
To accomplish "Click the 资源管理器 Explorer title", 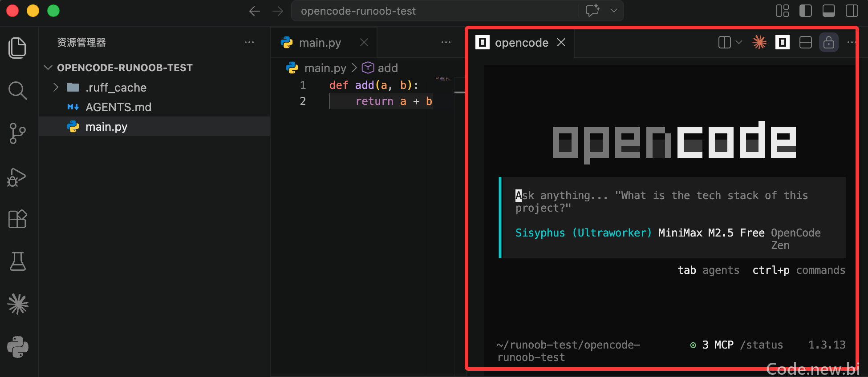I will [x=81, y=42].
